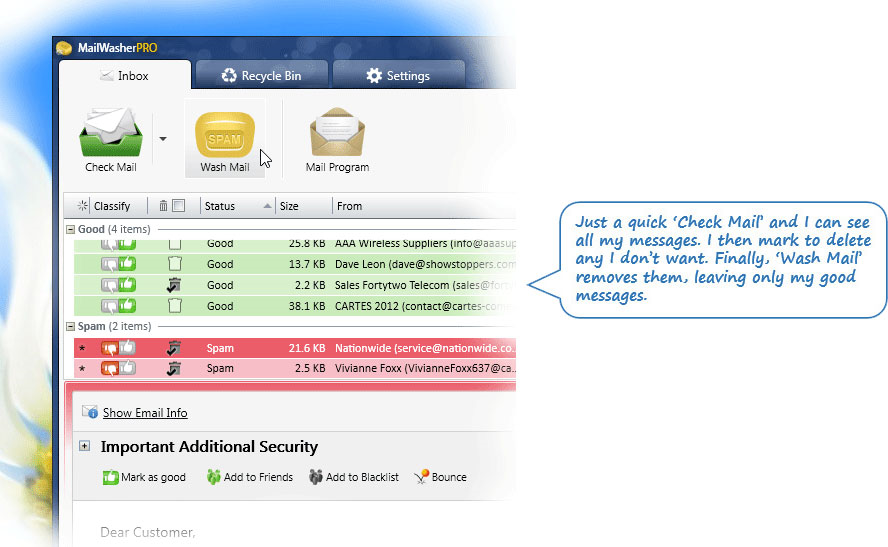Viewport: 888px width, 547px height.
Task: Click thumbs-down on Vivianne Foxx row
Action: tap(110, 369)
